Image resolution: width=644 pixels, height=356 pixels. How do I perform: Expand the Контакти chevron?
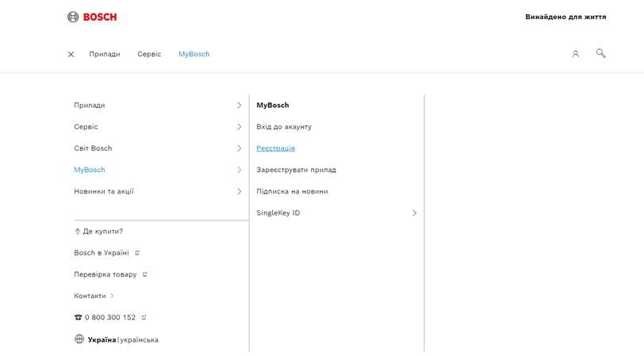pos(112,296)
